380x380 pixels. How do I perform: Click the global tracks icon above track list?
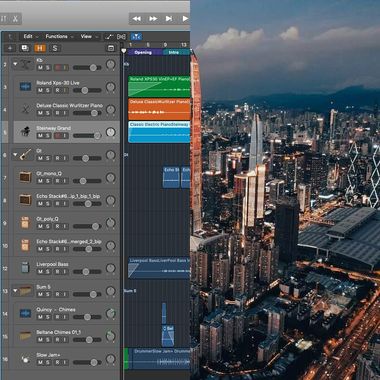coord(111,48)
